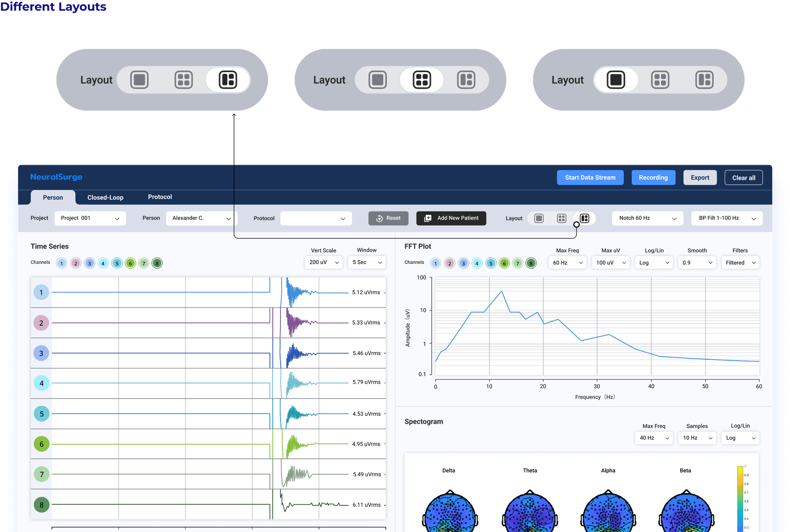
Task: Open the Vert Scale 200 uV dropdown
Action: click(323, 262)
